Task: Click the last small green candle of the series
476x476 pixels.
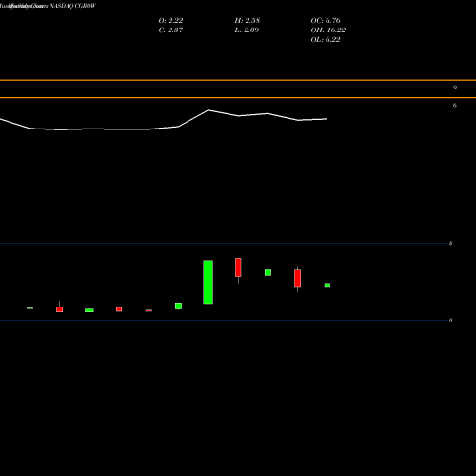Action: (327, 285)
